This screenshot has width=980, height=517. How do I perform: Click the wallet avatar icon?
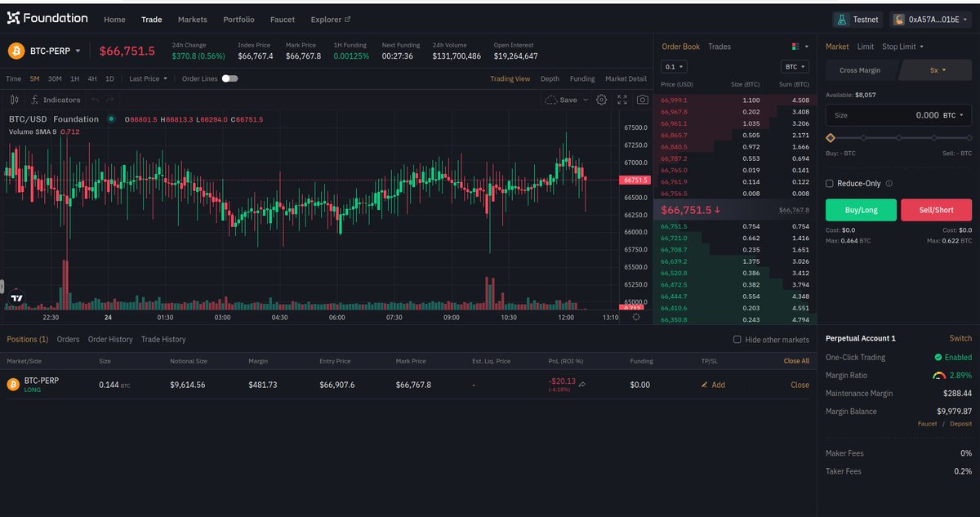898,19
